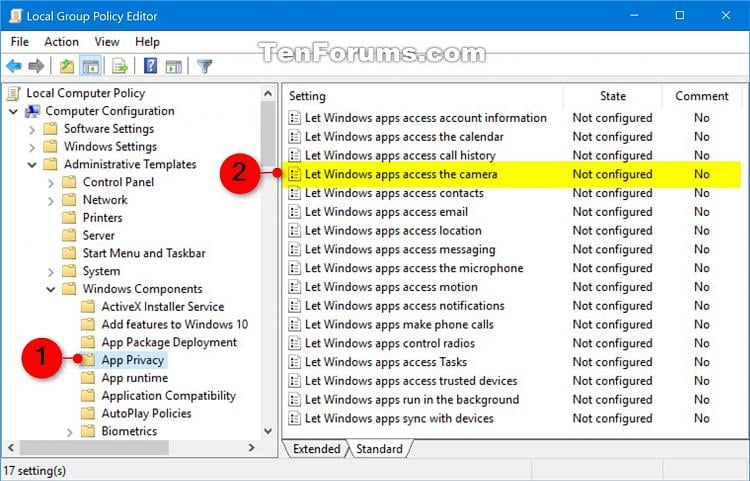Select the Application Compatibility folder
750x481 pixels.
(168, 396)
